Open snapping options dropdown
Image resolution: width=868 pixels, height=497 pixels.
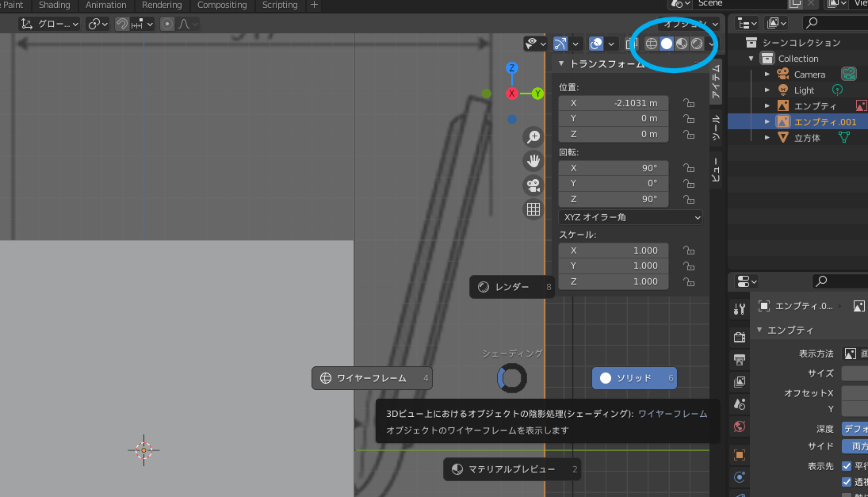tap(142, 24)
